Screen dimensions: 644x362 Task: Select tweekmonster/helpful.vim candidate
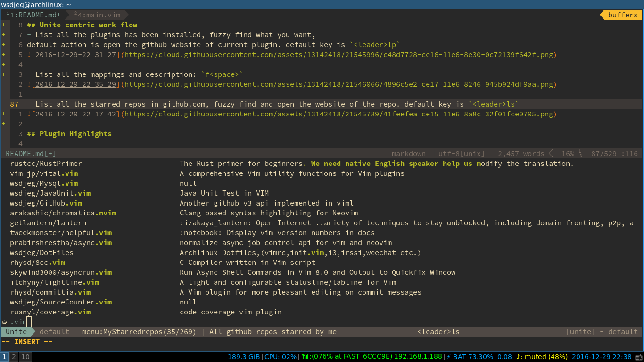click(x=61, y=233)
